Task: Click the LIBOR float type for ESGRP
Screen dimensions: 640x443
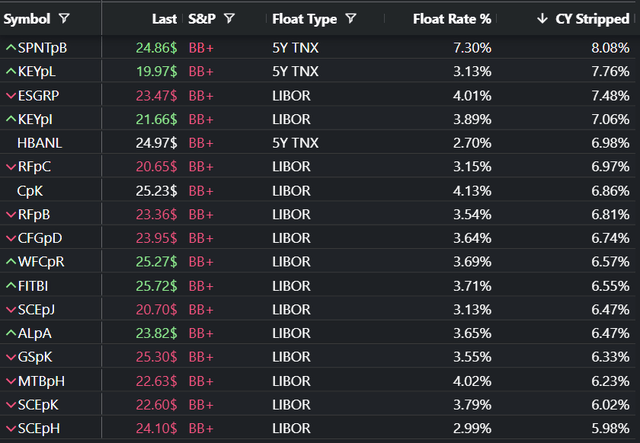Action: [x=291, y=96]
